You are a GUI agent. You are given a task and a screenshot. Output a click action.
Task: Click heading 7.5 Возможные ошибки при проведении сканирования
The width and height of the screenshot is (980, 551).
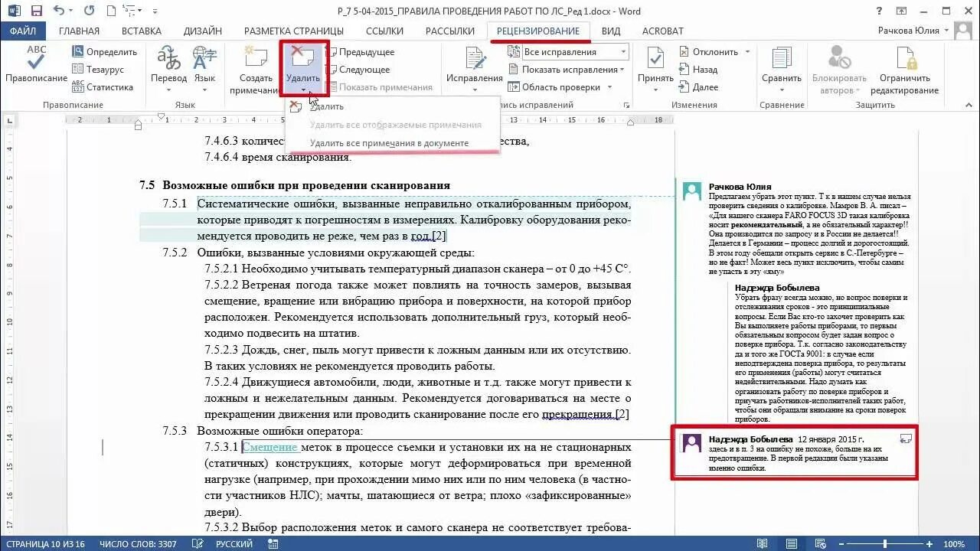(295, 185)
